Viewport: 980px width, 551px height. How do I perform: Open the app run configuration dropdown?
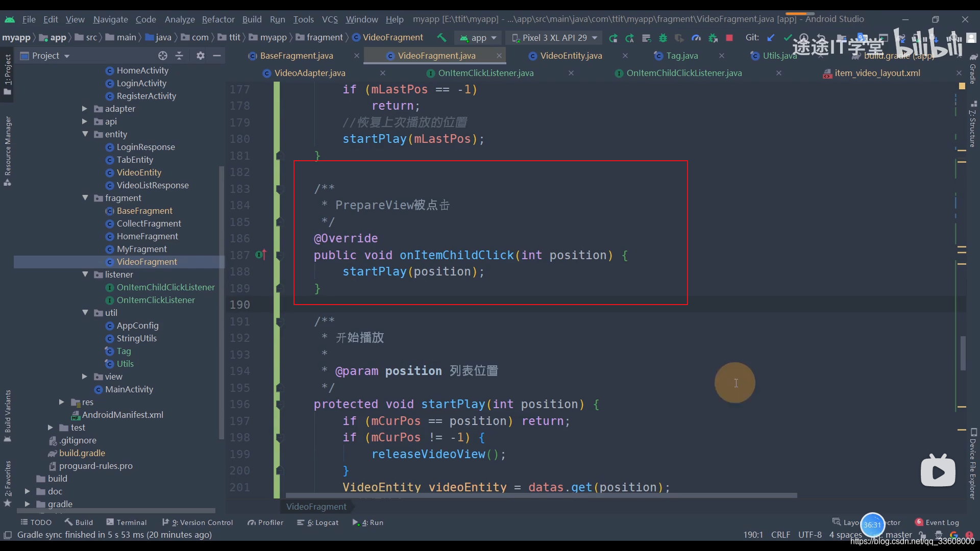(478, 38)
